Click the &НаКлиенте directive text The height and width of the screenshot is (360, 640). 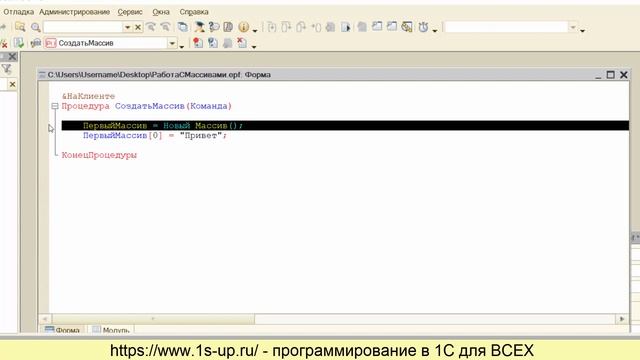[x=89, y=96]
